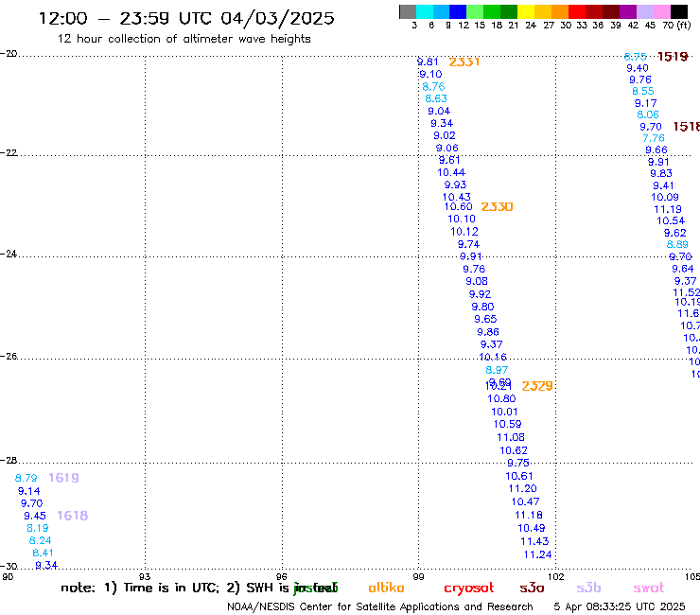Image resolution: width=700 pixels, height=615 pixels.
Task: Click the dark red track label 1519
Action: 673,57
